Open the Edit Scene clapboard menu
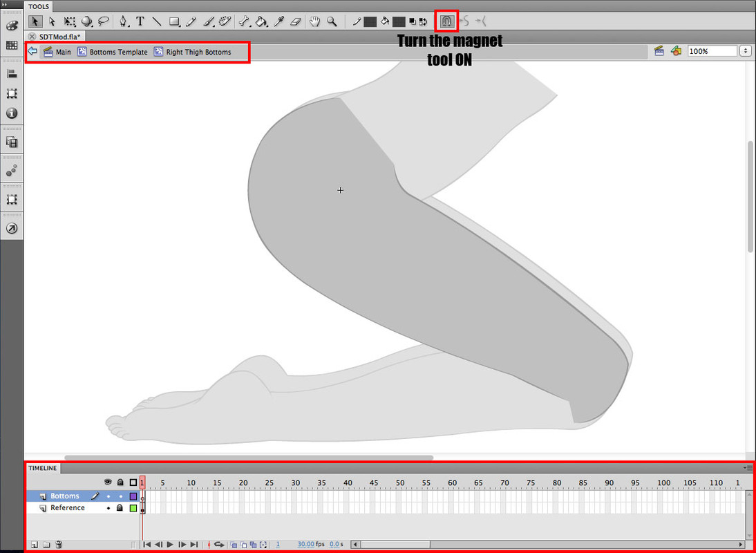Viewport: 756px width, 553px height. coord(659,51)
